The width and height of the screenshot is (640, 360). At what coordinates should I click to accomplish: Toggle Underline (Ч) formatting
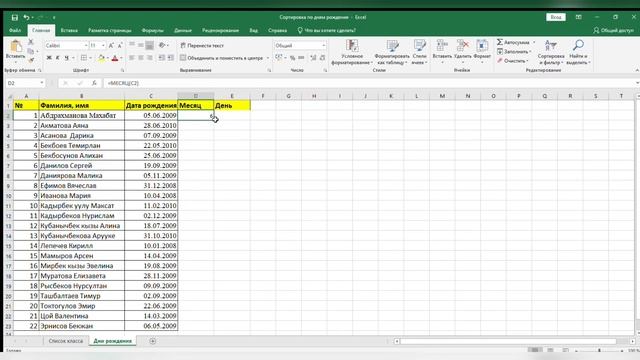click(67, 58)
